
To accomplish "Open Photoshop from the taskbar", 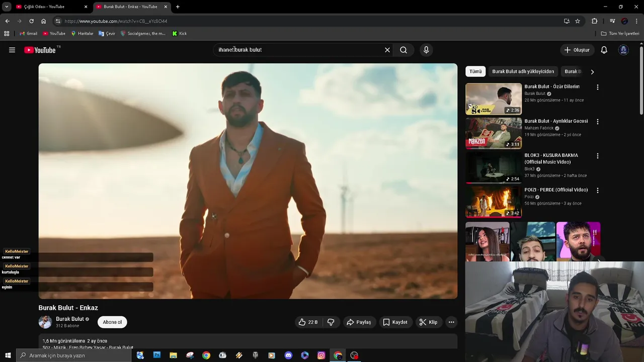I will [x=157, y=355].
